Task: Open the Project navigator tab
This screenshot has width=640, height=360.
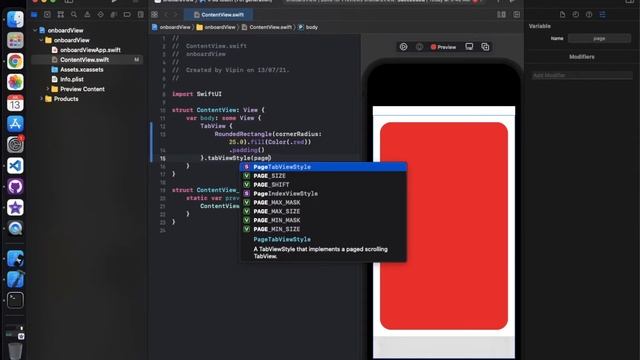Action: [34, 15]
